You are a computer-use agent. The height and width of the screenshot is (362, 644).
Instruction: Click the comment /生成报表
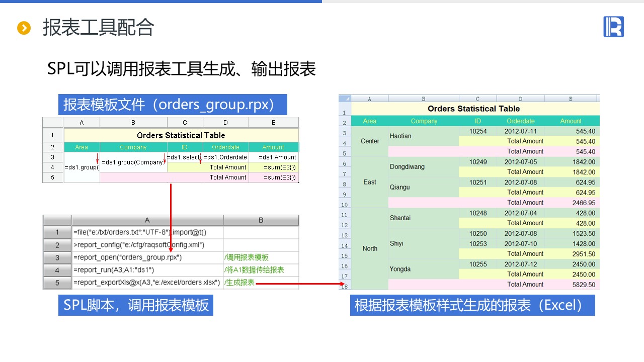[239, 283]
